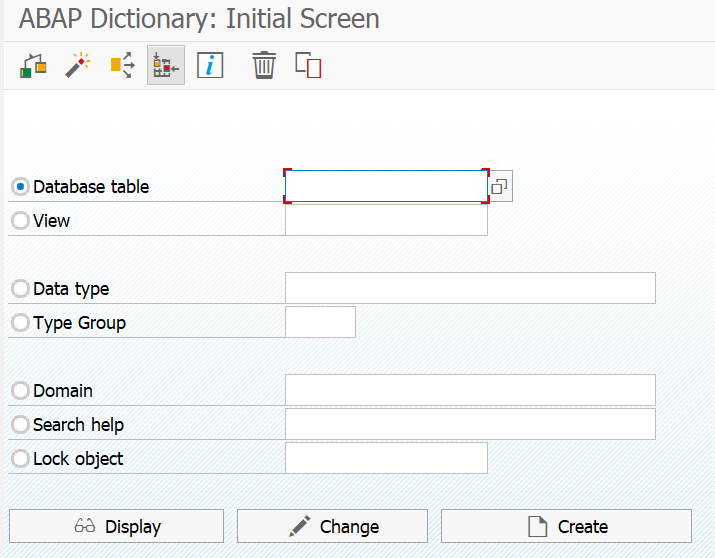
Task: Click into the Type Group input field
Action: click(320, 322)
